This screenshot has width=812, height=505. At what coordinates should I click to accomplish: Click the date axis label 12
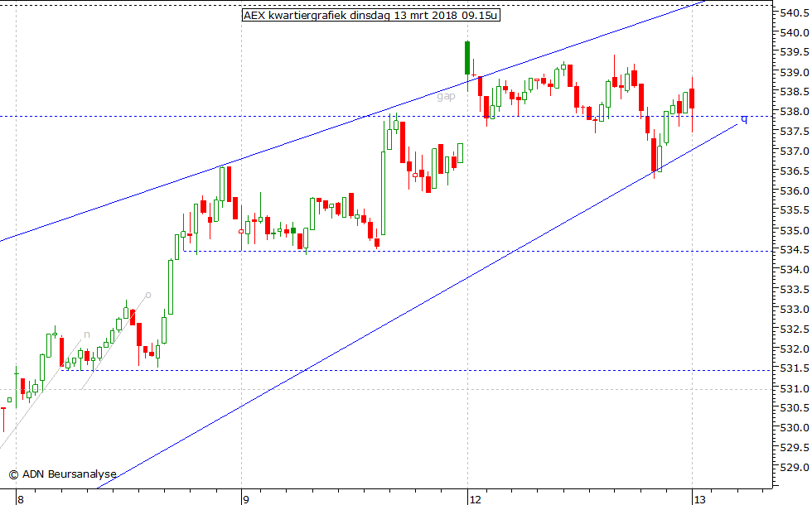[x=475, y=499]
